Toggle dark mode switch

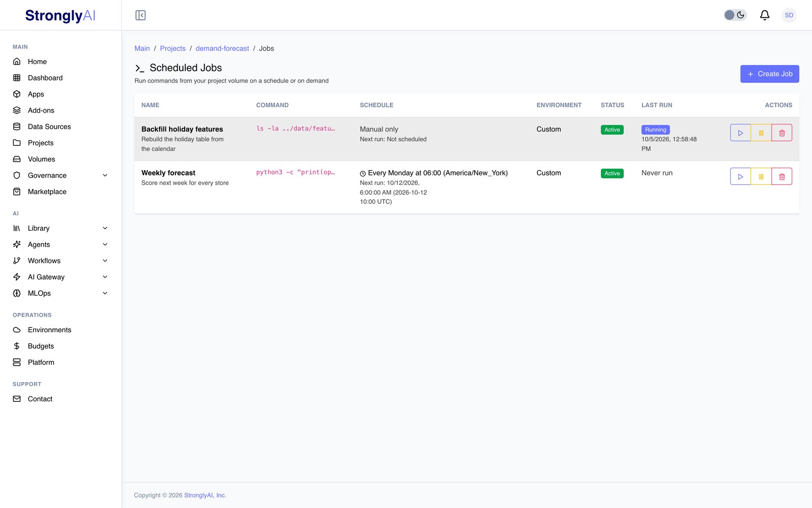click(735, 15)
